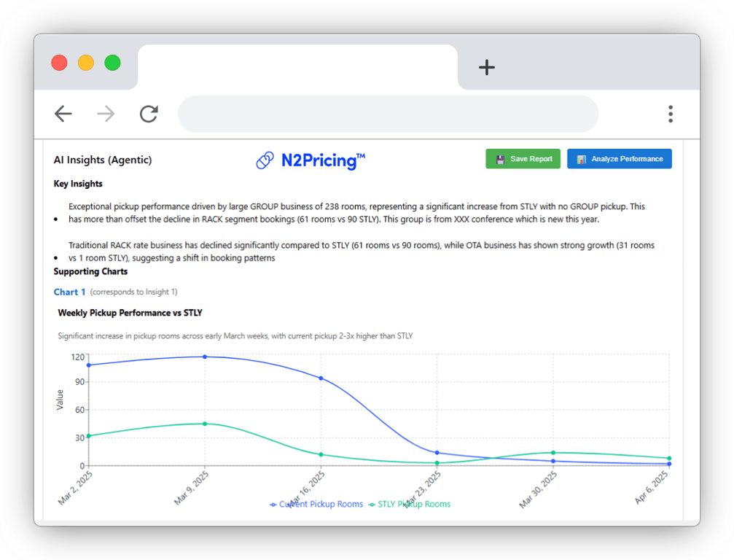The image size is (734, 560).
Task: Click the floppy disk icon on Save Report
Action: [501, 158]
